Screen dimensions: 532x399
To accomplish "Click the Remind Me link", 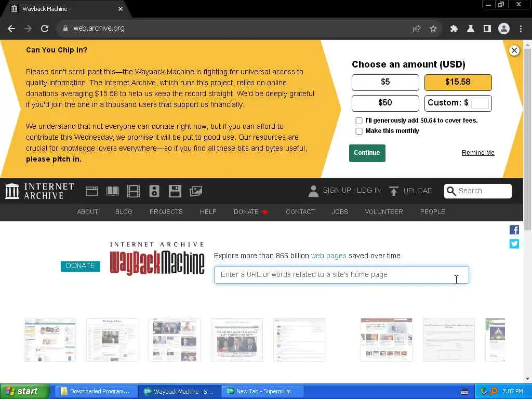I will tap(478, 153).
